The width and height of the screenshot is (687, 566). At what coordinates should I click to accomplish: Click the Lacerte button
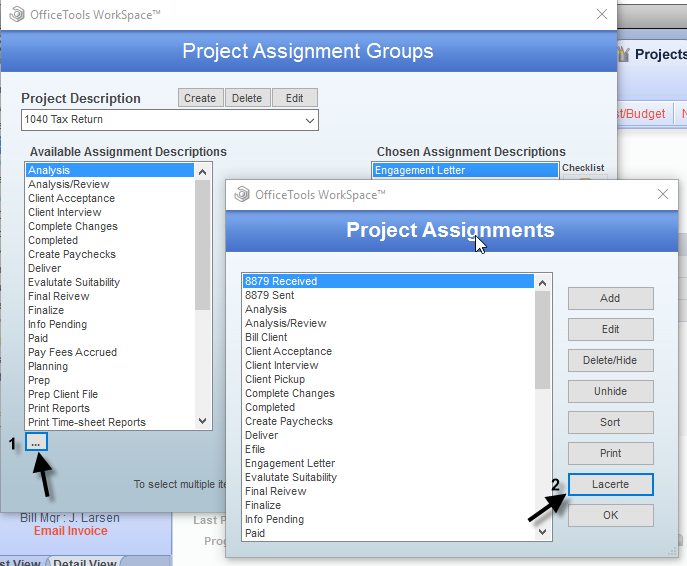coord(610,484)
